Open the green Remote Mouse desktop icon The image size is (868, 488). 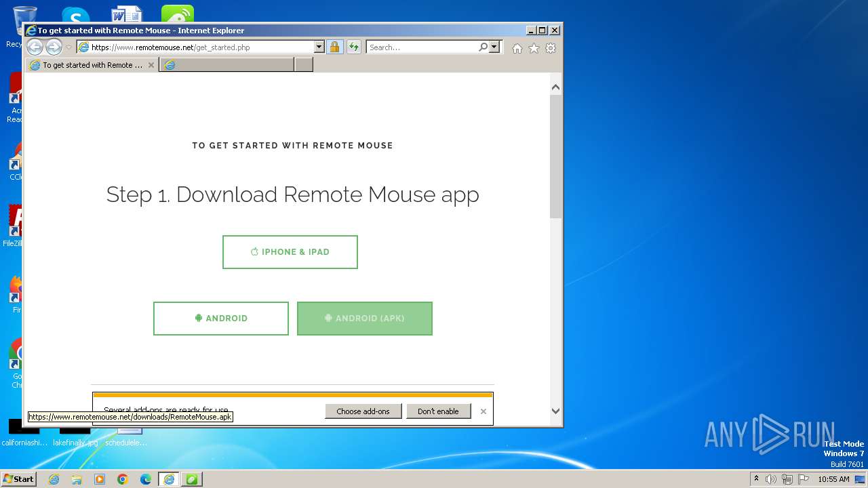(x=178, y=15)
